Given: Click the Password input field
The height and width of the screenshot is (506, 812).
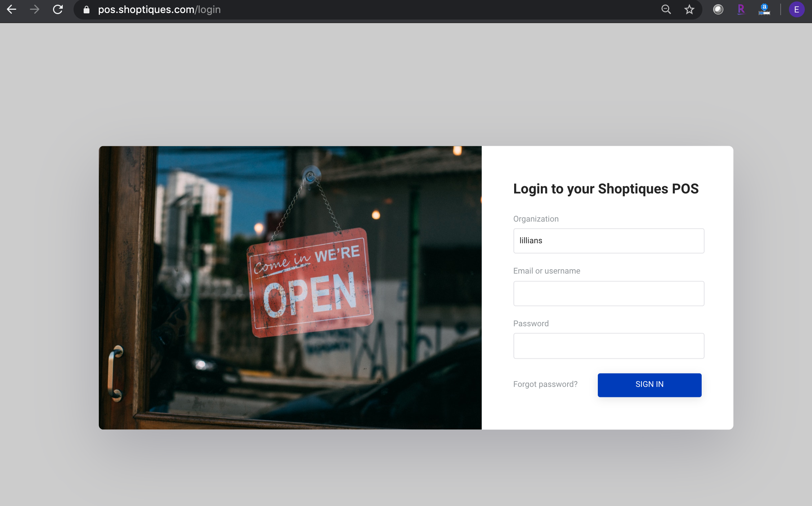Looking at the screenshot, I should pos(609,346).
